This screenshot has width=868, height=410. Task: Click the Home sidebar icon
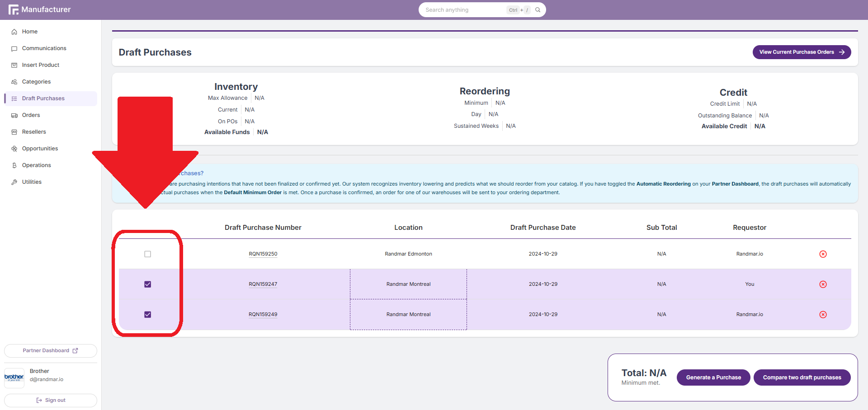(14, 32)
